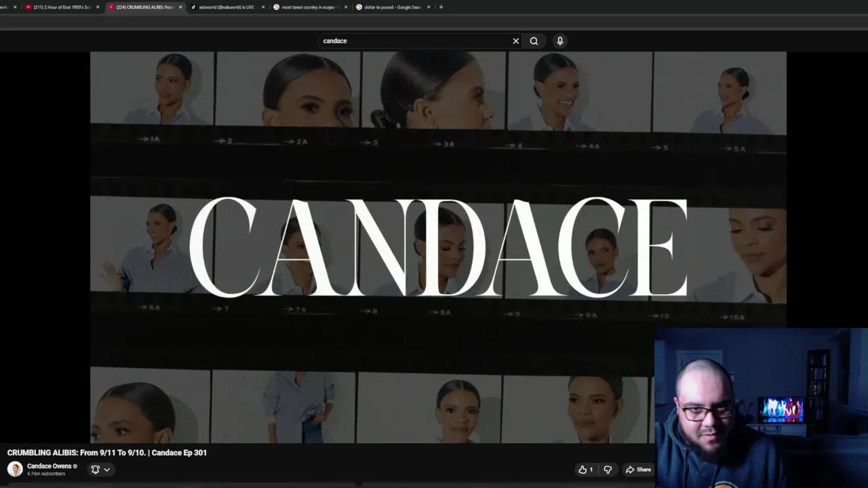868x488 pixels.
Task: Switch to '2 Hour of Best 1950's' tab
Action: pos(62,7)
